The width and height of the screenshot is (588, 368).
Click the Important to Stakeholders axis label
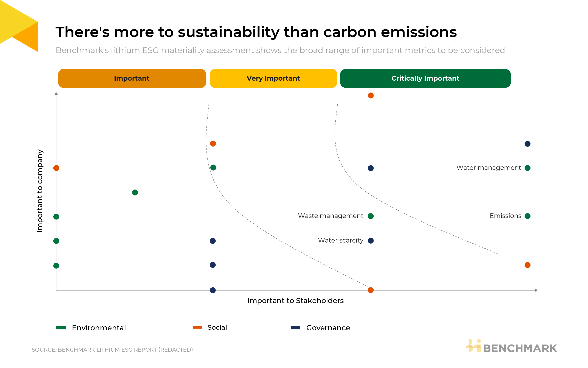click(295, 301)
